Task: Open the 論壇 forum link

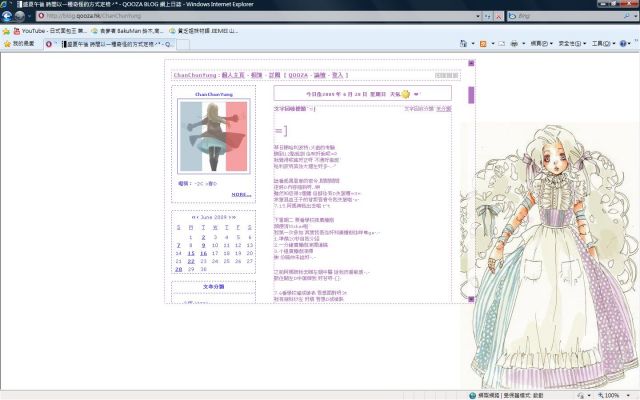Action: coord(320,76)
